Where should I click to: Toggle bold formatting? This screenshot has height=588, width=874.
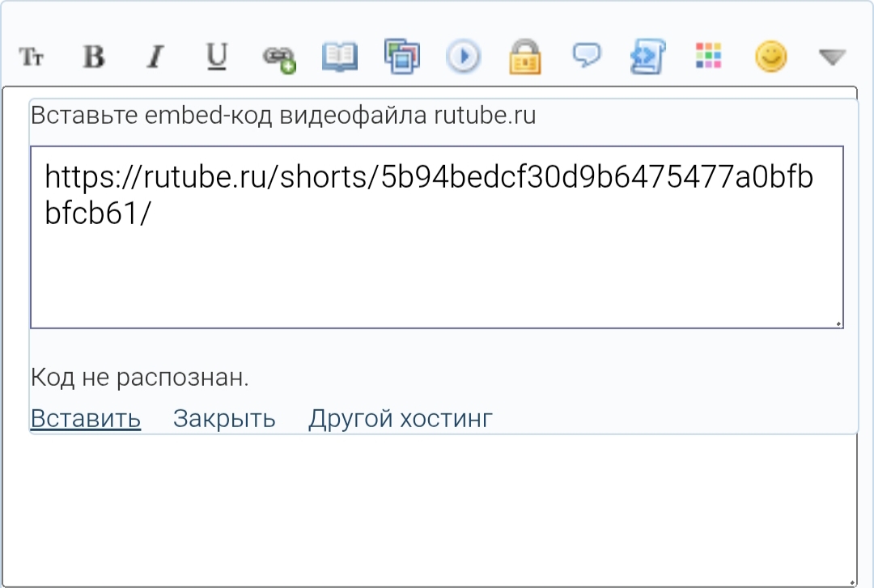pyautogui.click(x=94, y=57)
